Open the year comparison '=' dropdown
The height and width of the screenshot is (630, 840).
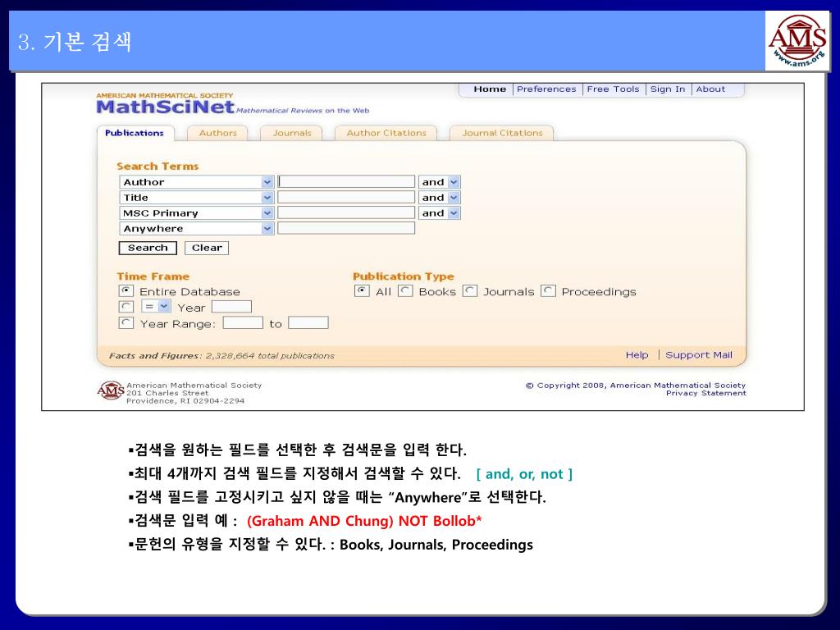156,307
